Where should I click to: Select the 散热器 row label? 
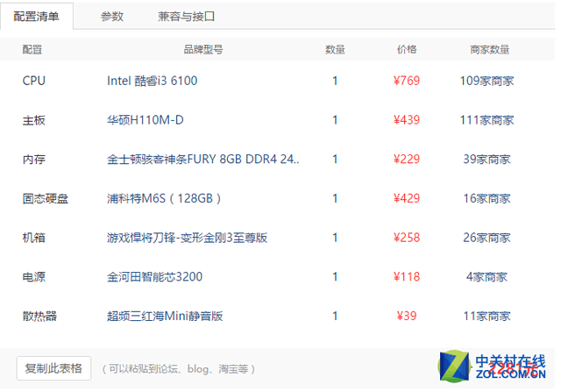39,316
